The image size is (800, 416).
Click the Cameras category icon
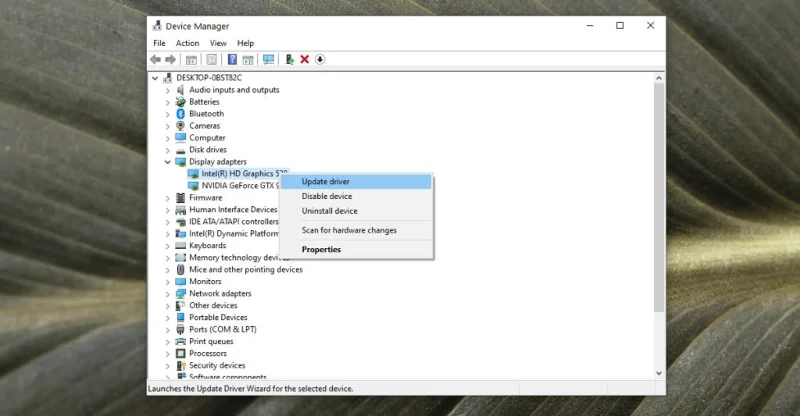click(181, 126)
